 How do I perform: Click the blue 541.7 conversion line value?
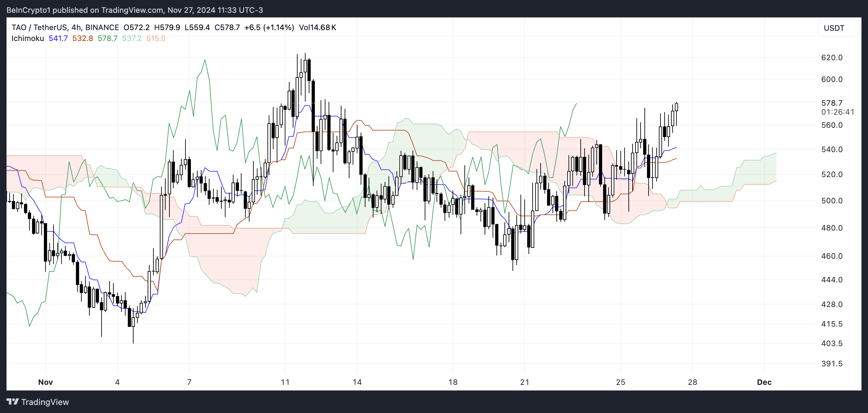click(58, 38)
